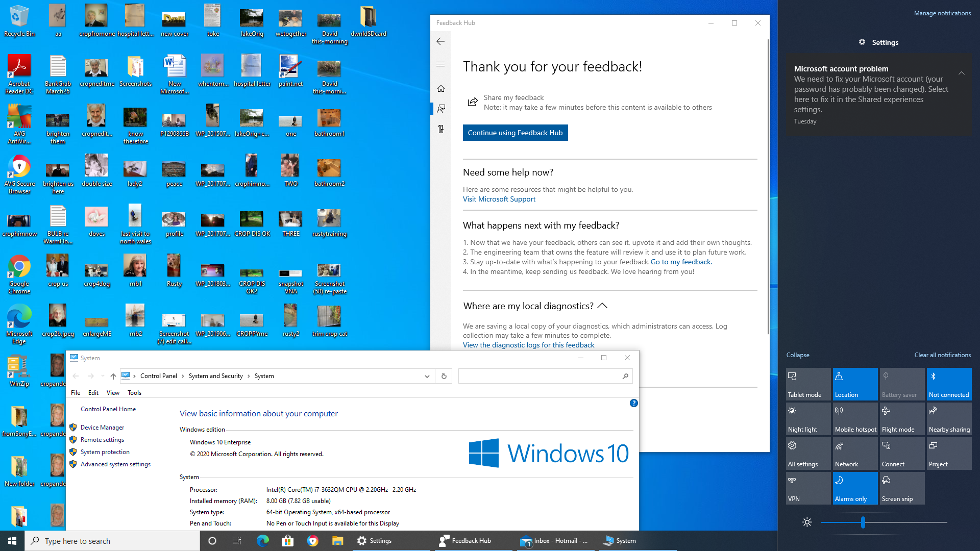Open Visit Microsoft Support link
Image resolution: width=980 pixels, height=551 pixels.
(x=499, y=199)
